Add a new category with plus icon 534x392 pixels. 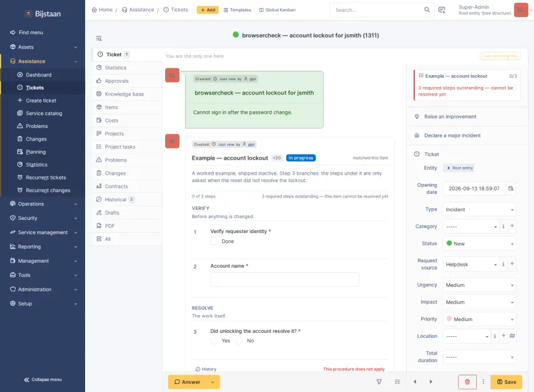pyautogui.click(x=512, y=226)
